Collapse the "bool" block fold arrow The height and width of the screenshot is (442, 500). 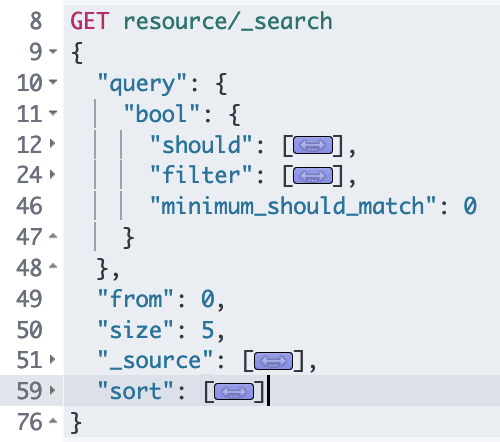[x=53, y=112]
